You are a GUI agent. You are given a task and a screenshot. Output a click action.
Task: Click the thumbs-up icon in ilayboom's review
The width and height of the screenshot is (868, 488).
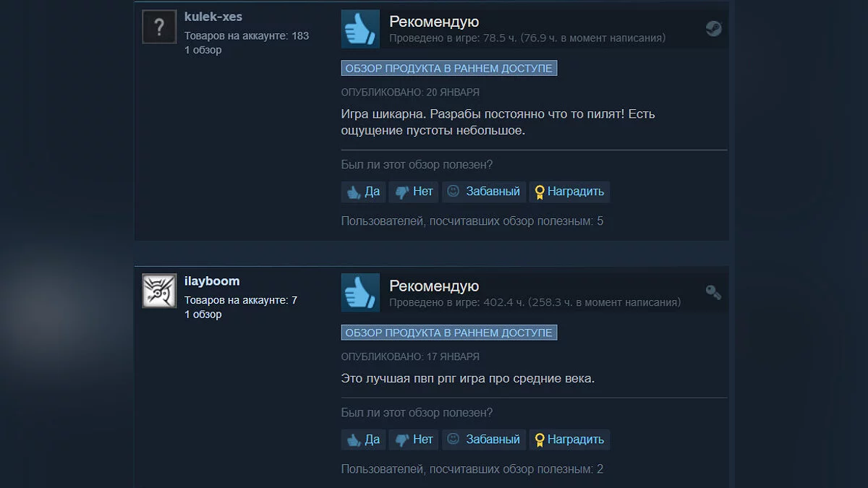[360, 294]
